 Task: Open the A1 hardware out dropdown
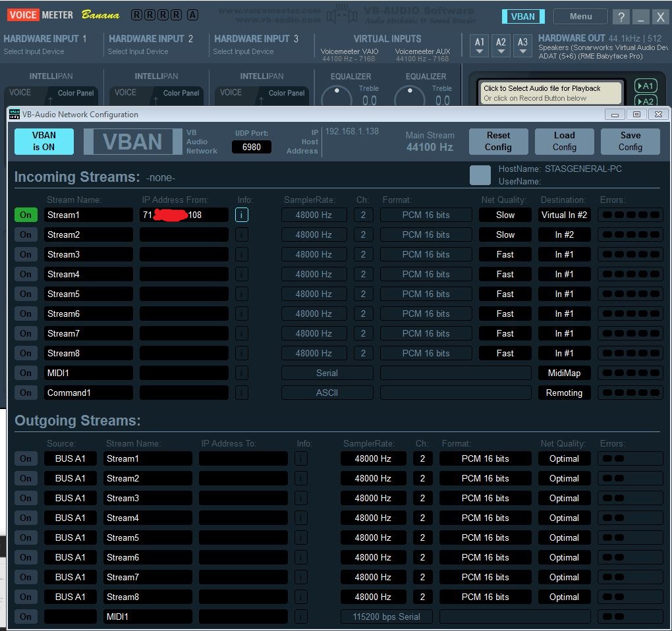[x=480, y=45]
